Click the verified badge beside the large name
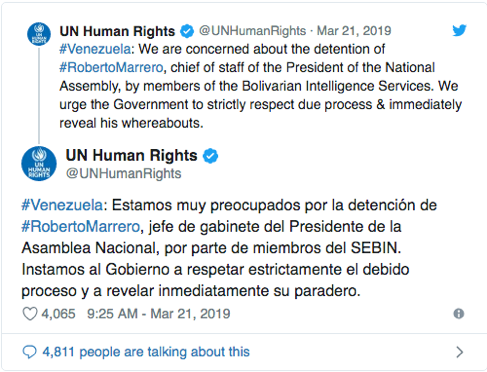The width and height of the screenshot is (487, 372). click(x=211, y=156)
